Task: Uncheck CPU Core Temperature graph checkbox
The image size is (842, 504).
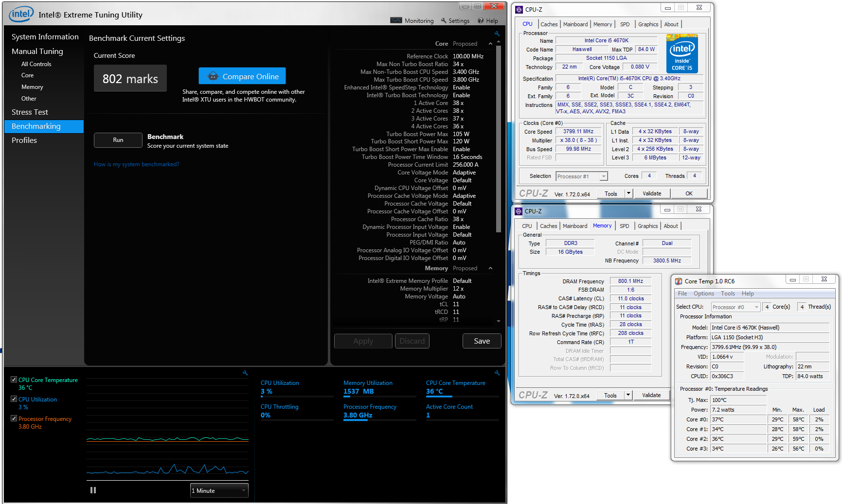Action: pyautogui.click(x=14, y=380)
